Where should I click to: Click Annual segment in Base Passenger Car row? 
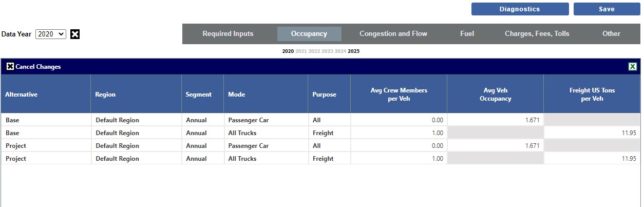(x=196, y=120)
